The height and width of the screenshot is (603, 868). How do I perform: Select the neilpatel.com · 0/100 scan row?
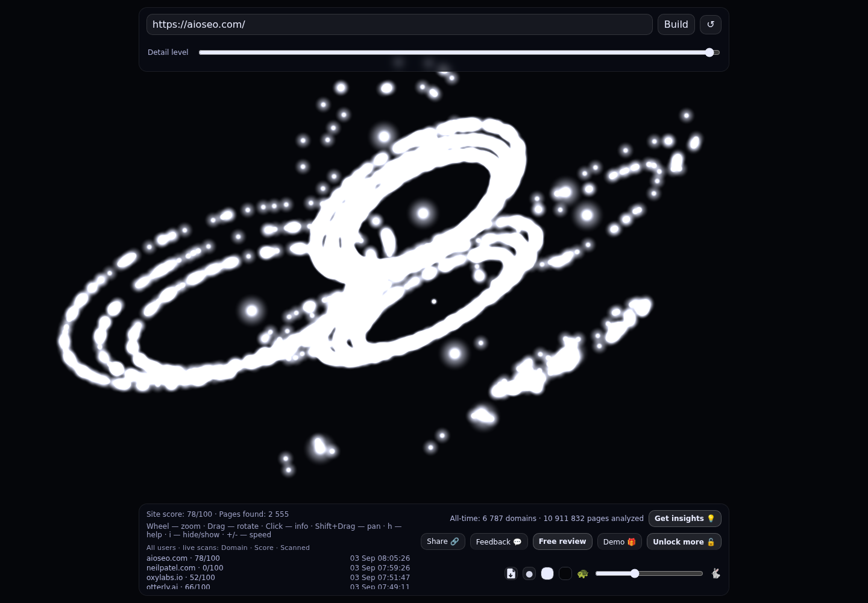click(278, 568)
